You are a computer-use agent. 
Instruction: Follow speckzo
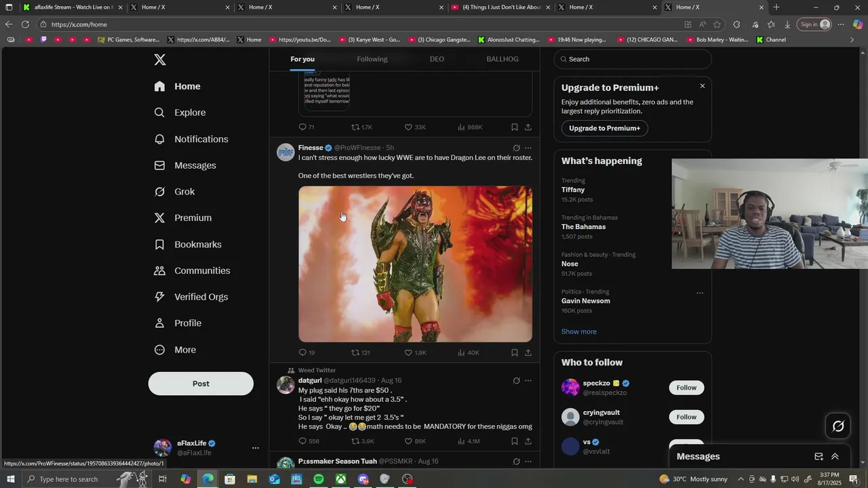[x=686, y=388]
